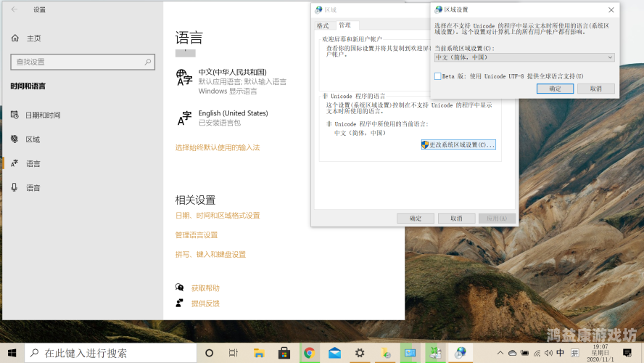644x363 pixels.
Task: Click 提供反馈 link
Action: click(x=205, y=303)
